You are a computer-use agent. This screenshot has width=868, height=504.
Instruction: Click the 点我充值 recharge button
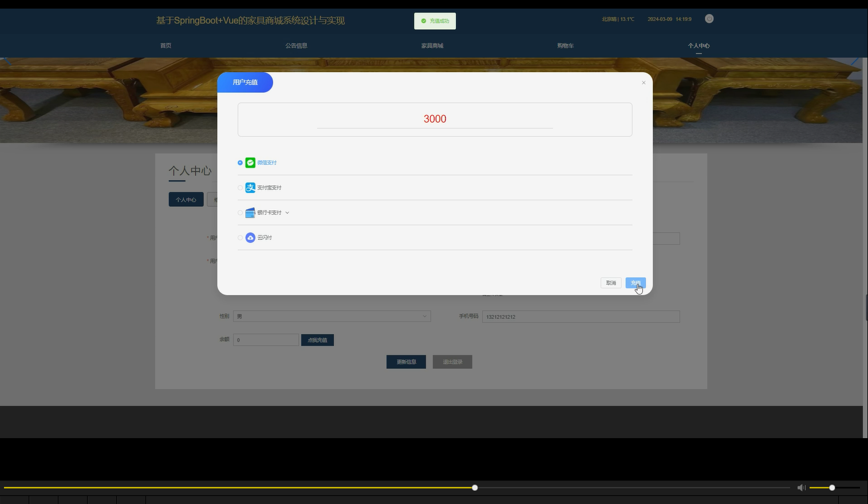click(x=317, y=340)
